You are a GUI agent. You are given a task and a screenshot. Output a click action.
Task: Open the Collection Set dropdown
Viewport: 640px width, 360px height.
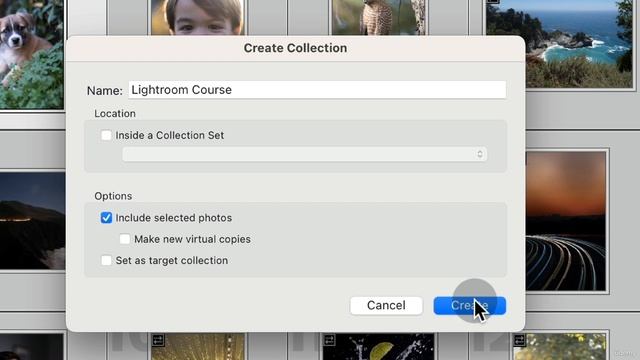(304, 154)
